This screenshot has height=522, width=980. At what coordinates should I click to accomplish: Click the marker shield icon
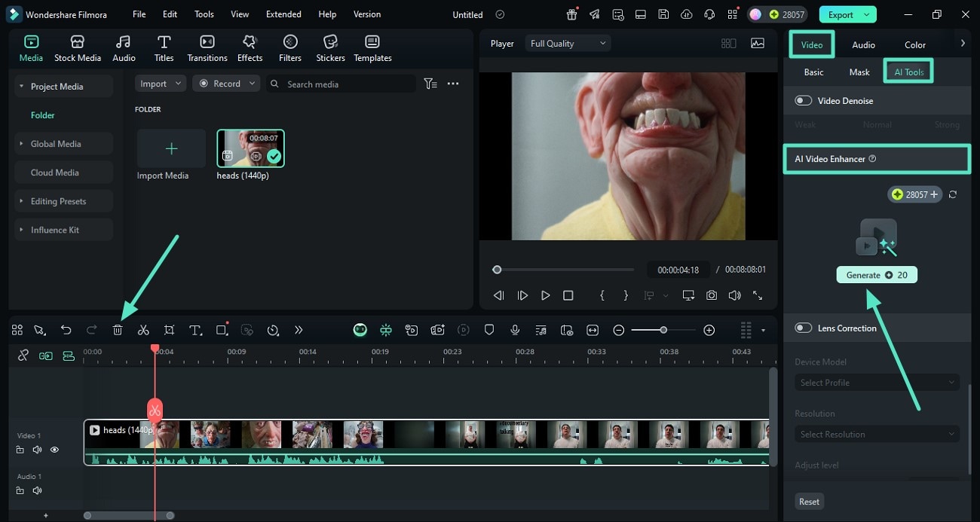[489, 330]
